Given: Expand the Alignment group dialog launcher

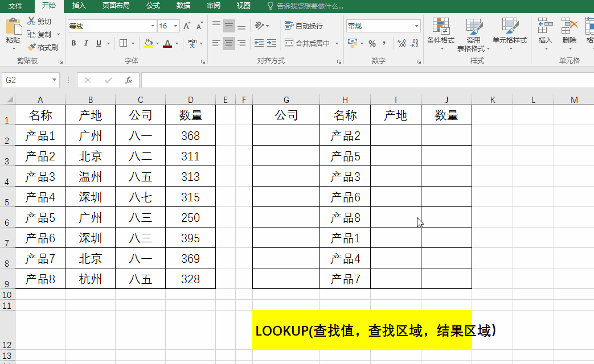Looking at the screenshot, I should 339,61.
